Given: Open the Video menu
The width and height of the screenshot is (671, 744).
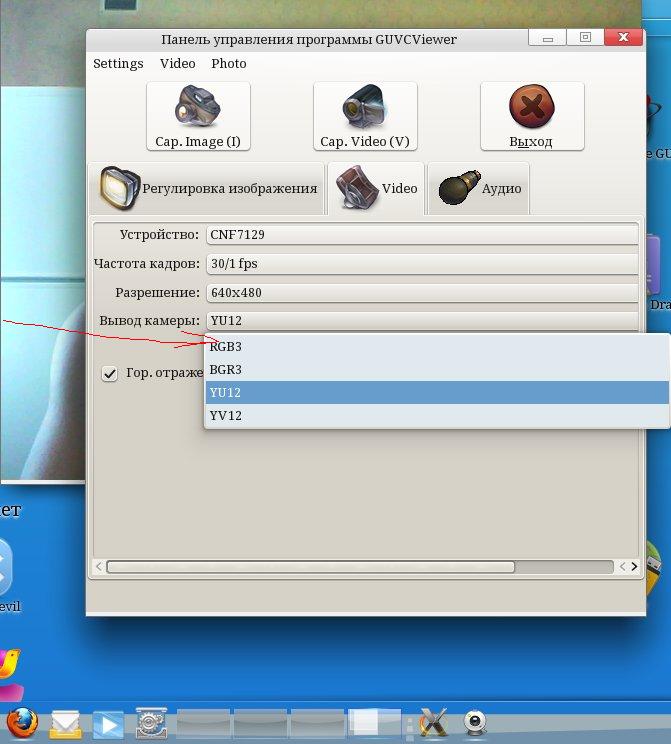Looking at the screenshot, I should click(177, 64).
